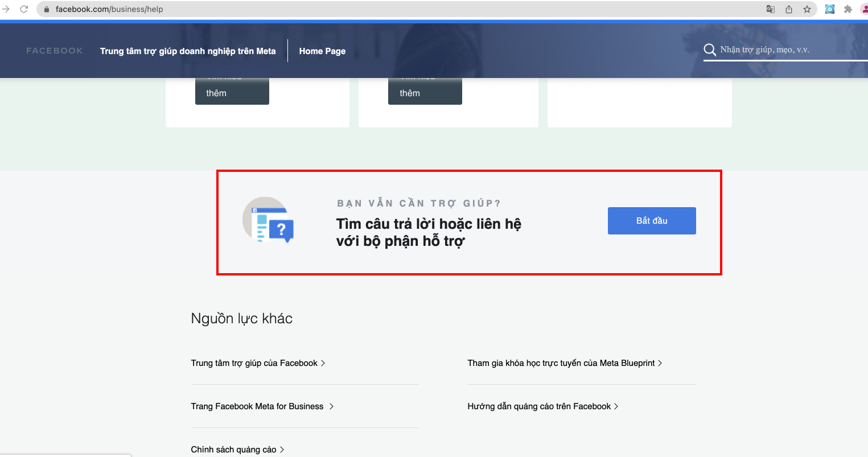Screen dimensions: 868x457
Task: Click the first card's 'thêm' button
Action: (232, 91)
